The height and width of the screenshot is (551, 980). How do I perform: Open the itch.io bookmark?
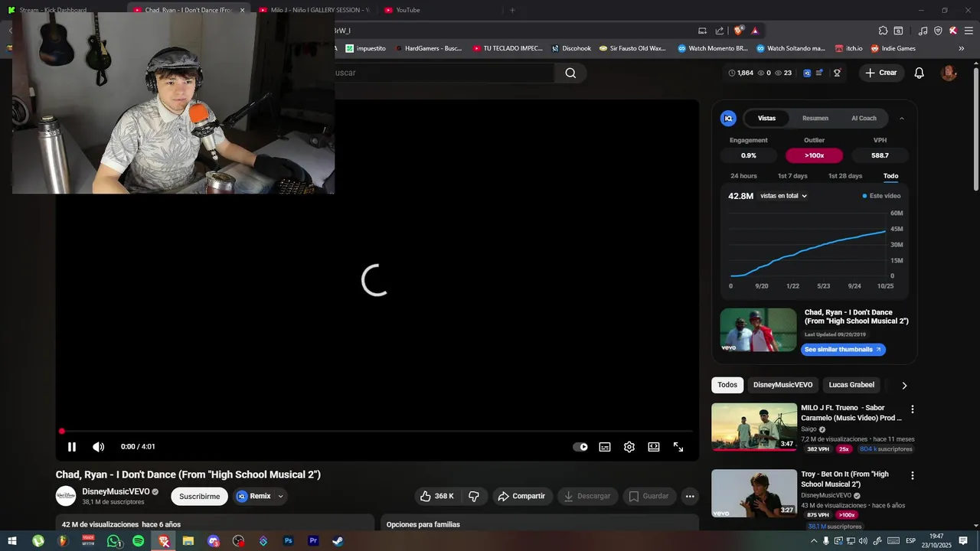click(x=848, y=48)
